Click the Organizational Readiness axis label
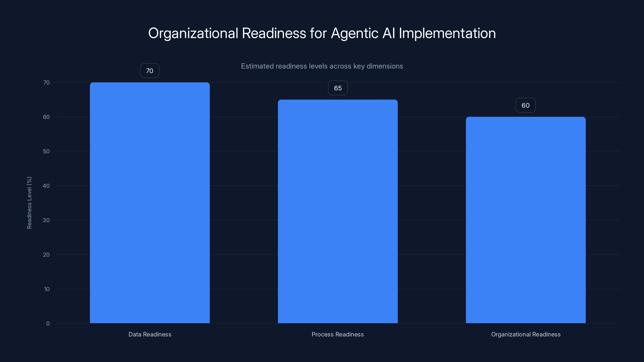 526,334
